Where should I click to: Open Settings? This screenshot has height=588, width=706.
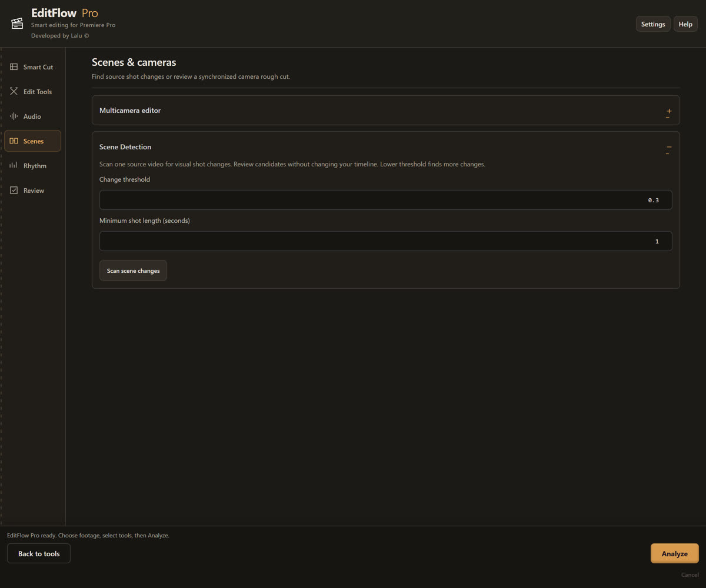pyautogui.click(x=653, y=24)
